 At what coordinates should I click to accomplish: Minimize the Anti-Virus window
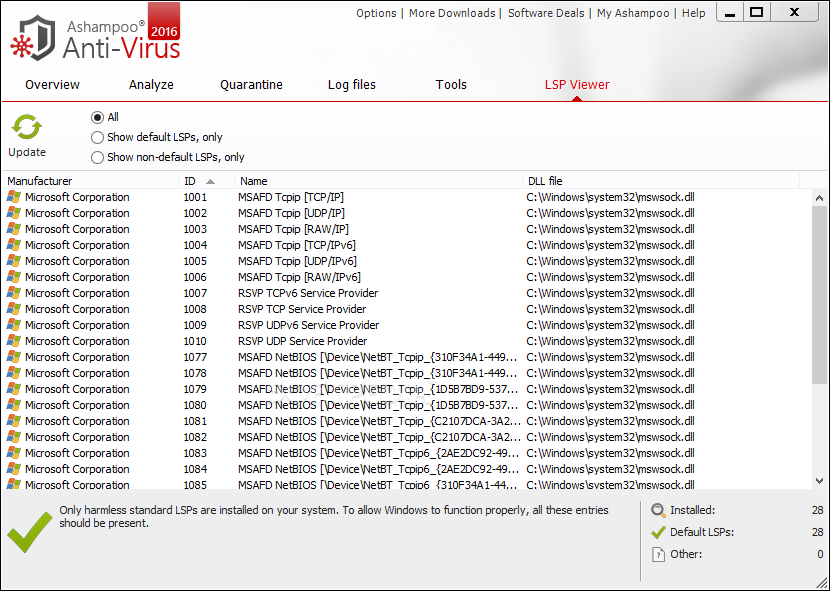click(730, 12)
